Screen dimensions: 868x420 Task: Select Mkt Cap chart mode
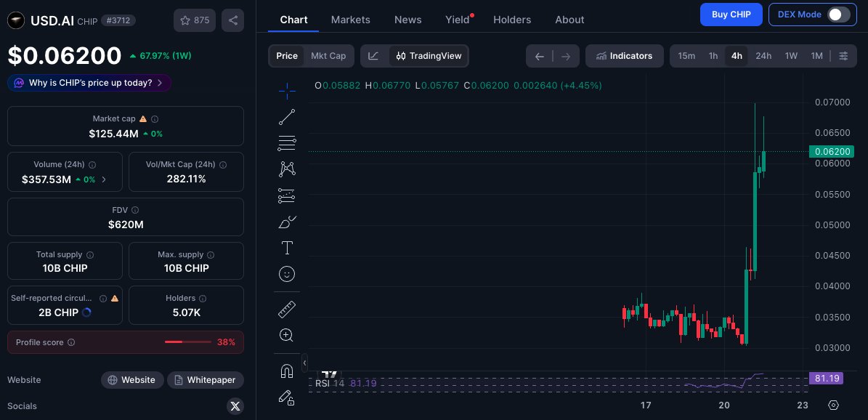[328, 56]
